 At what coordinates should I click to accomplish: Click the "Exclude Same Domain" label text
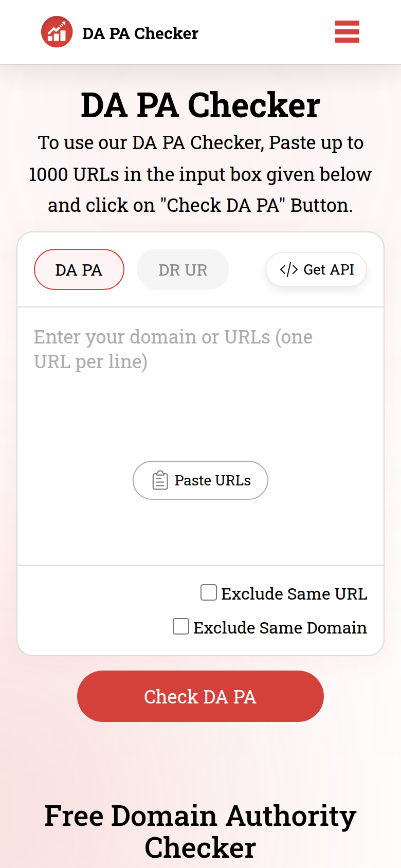click(x=280, y=628)
